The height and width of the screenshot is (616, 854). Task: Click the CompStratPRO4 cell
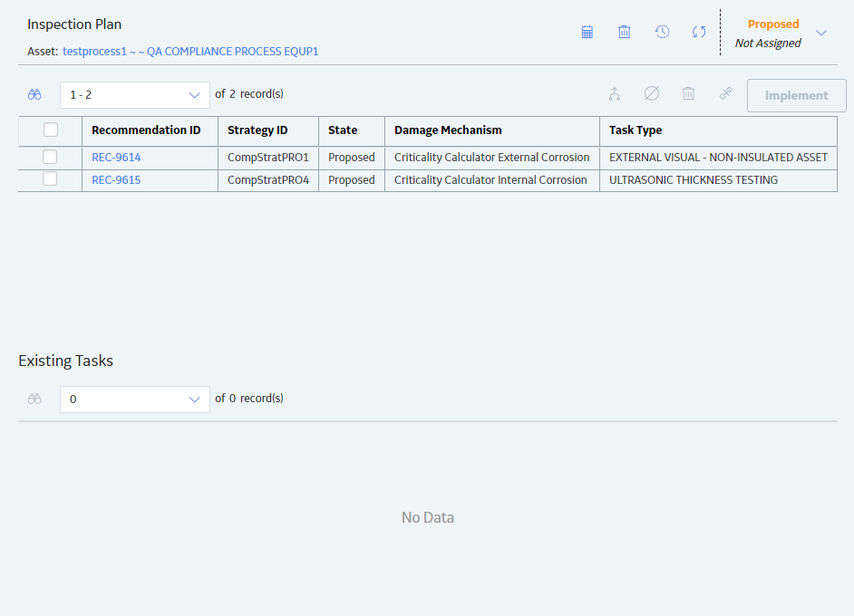coord(268,180)
